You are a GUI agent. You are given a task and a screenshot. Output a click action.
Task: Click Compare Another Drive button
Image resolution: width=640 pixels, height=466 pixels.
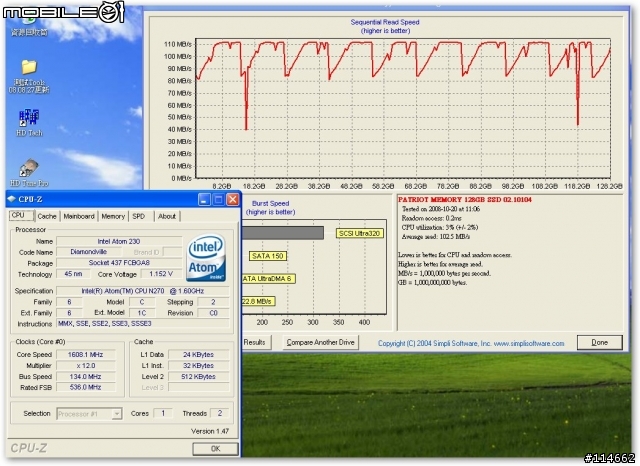320,342
